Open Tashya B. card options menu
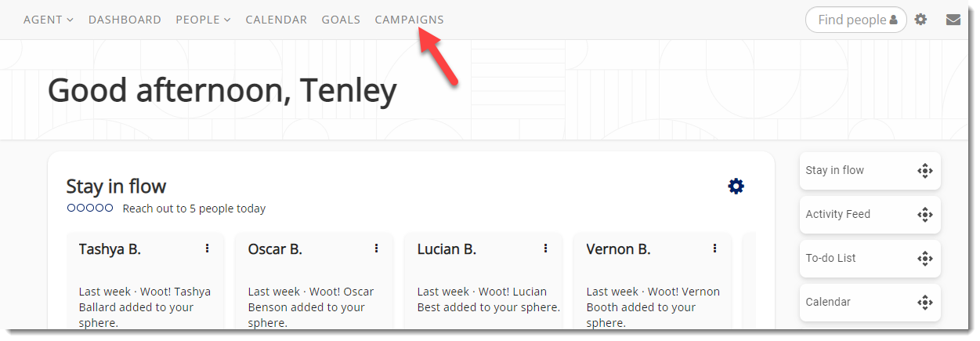Screen dimensions: 980x341 [207, 248]
